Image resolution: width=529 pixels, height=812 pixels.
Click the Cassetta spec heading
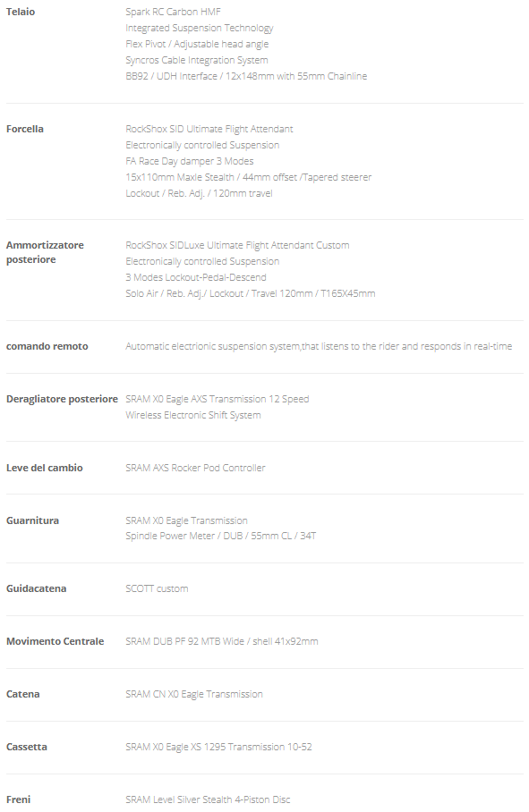(27, 747)
